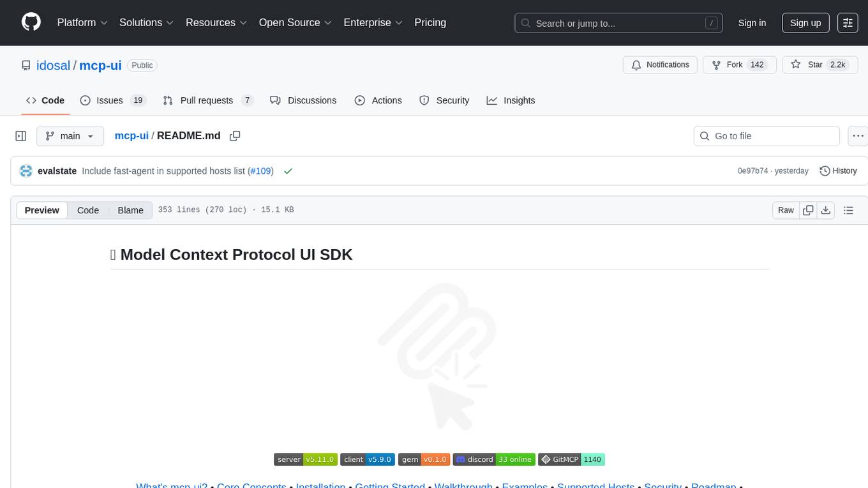Open the mcp-ui repository link in header

[100, 65]
